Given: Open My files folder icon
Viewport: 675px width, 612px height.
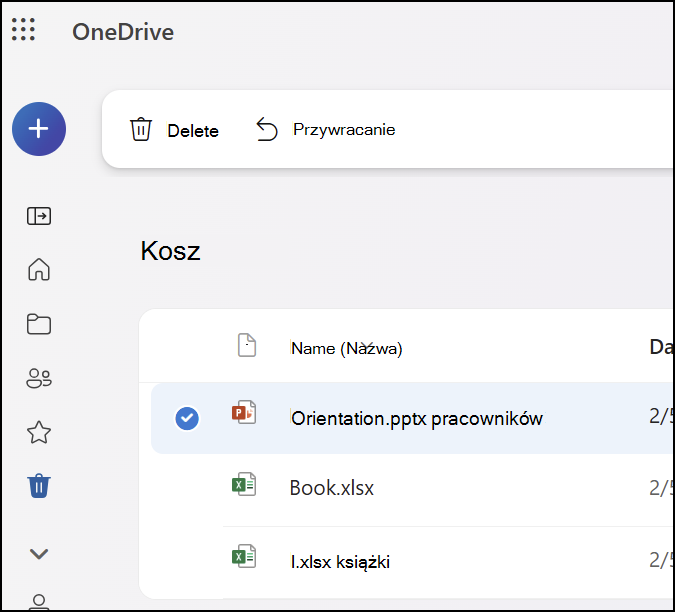Looking at the screenshot, I should tap(39, 324).
